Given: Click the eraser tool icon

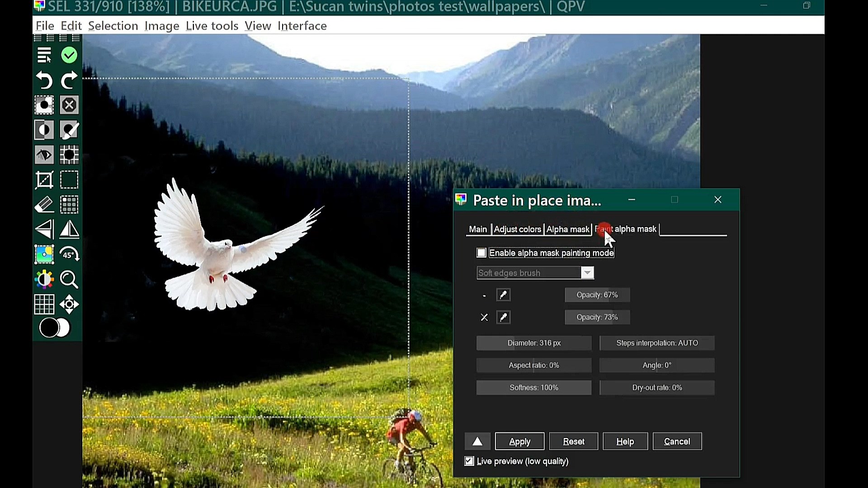Looking at the screenshot, I should [44, 205].
